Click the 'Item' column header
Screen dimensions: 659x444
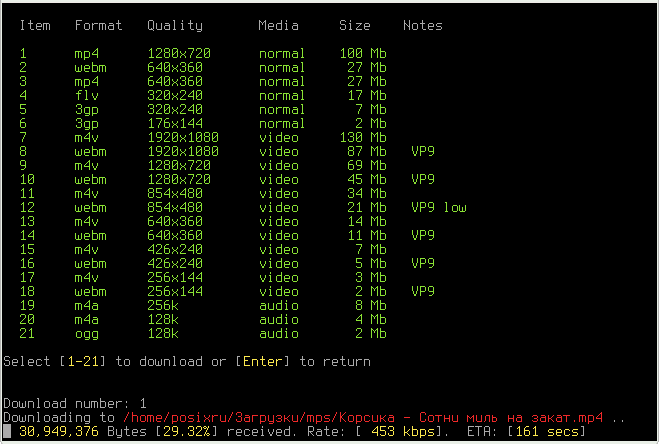click(x=35, y=26)
